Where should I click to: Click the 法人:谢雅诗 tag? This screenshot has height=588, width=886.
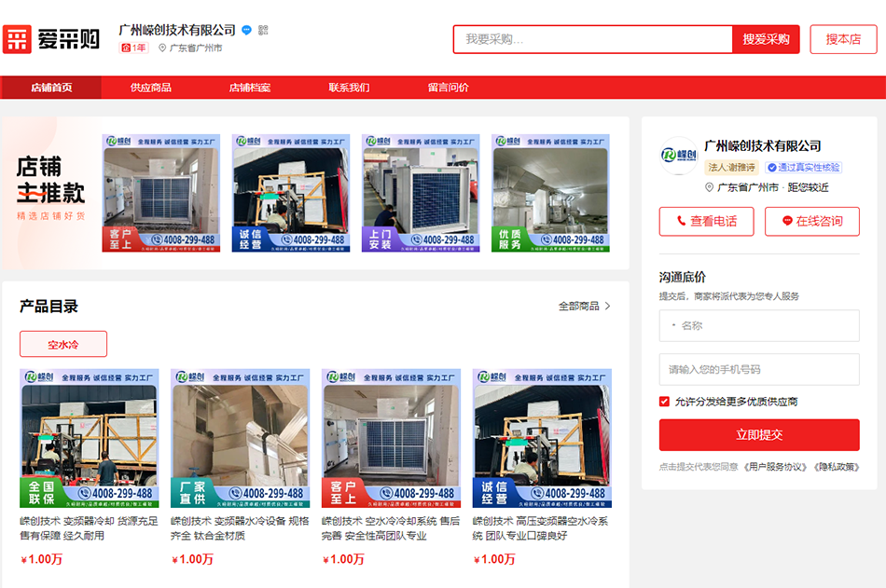pos(732,167)
